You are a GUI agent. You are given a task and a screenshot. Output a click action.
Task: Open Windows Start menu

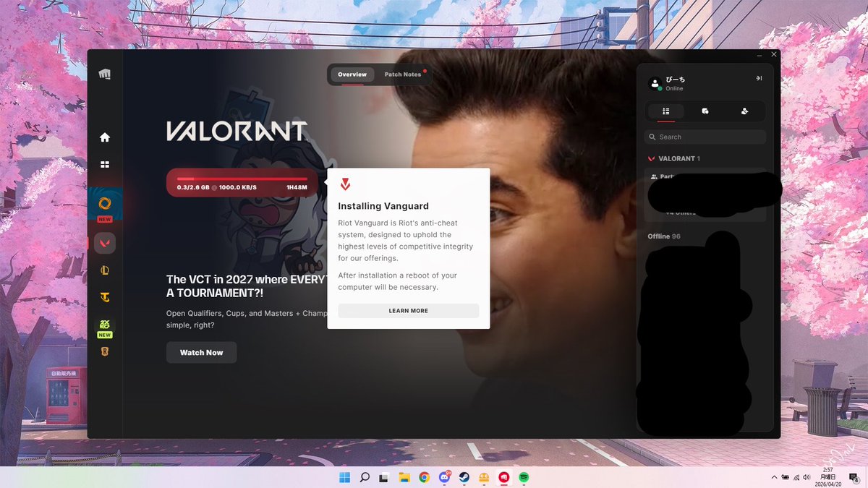344,477
